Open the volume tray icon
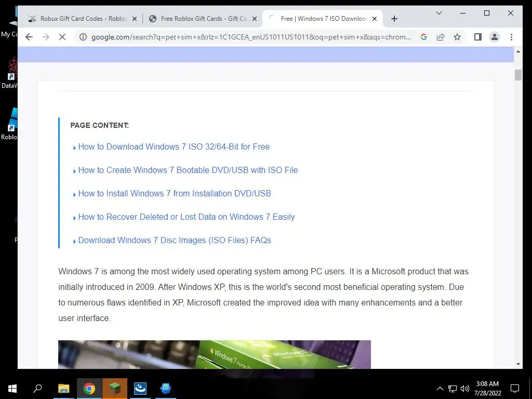 click(465, 389)
